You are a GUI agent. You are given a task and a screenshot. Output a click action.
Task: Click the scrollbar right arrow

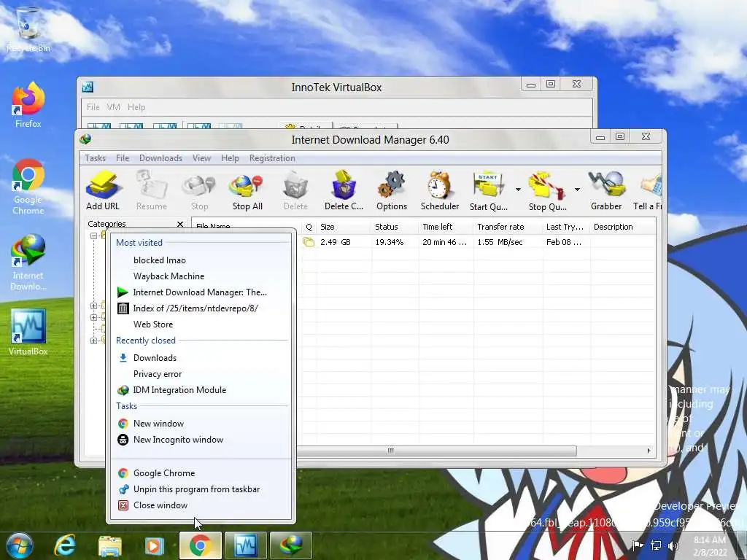tap(649, 451)
